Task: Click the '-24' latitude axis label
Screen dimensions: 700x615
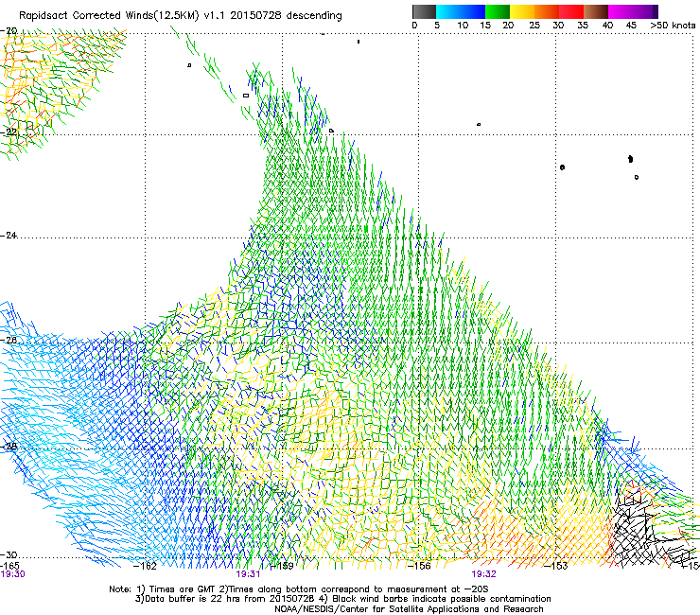Action: click(9, 236)
